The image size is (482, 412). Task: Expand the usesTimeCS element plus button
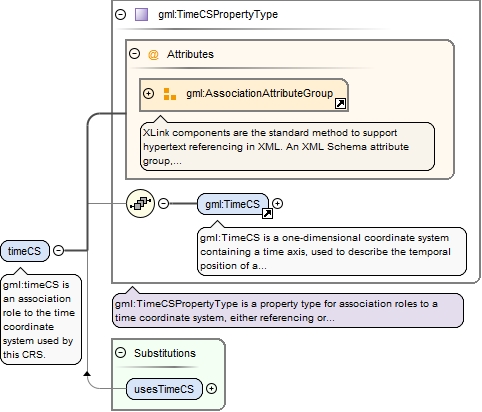(x=211, y=389)
